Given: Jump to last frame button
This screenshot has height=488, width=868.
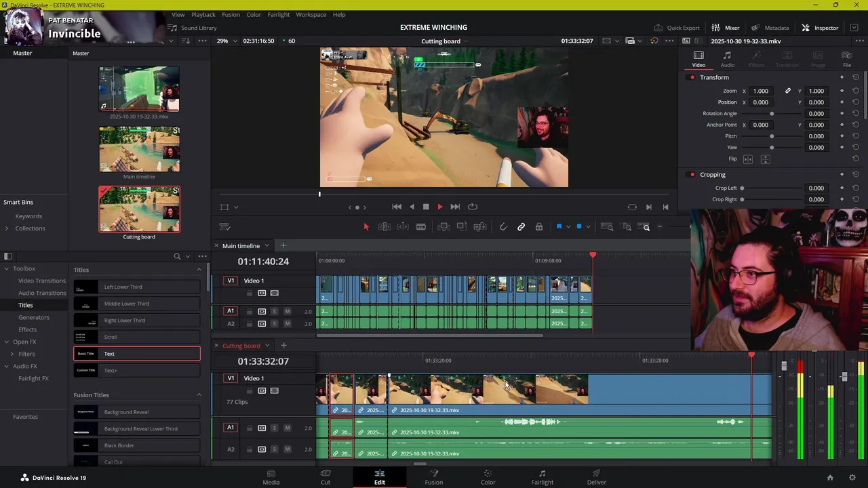Looking at the screenshot, I should [x=455, y=207].
